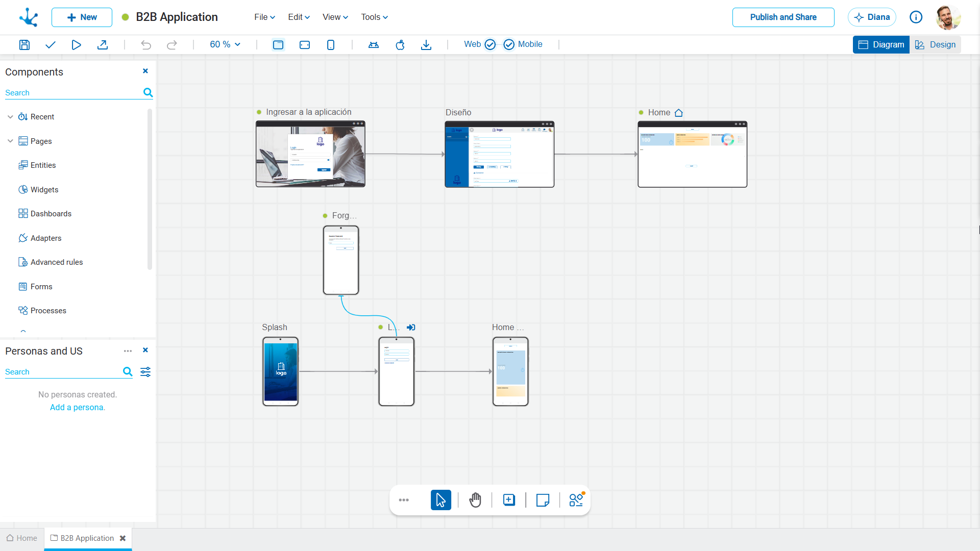Select the tablet view icon
Image resolution: width=980 pixels, height=551 pixels.
[305, 45]
